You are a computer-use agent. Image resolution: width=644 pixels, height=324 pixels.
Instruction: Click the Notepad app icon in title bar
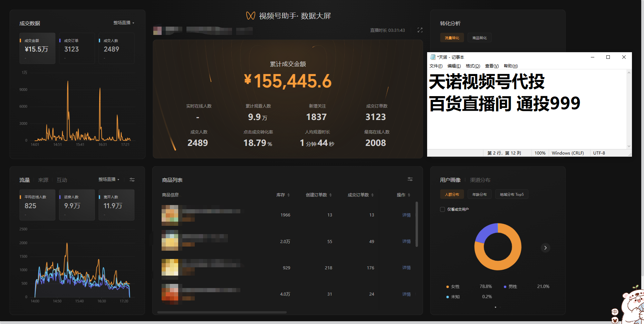pos(433,57)
